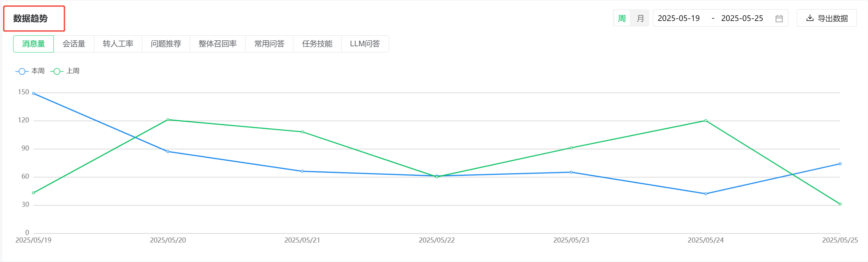Switch to monthly view with 月 toggle
Image resolution: width=868 pixels, height=262 pixels.
click(x=640, y=18)
